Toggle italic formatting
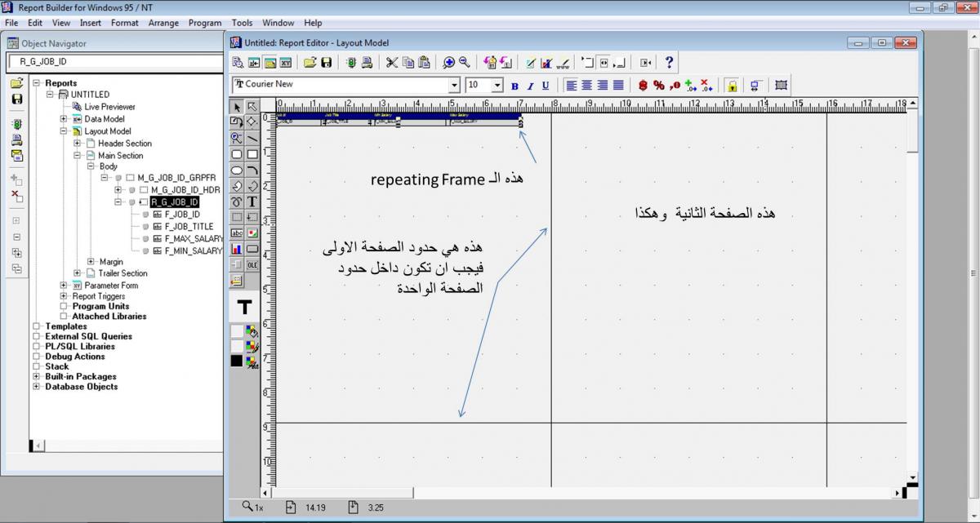 point(530,86)
